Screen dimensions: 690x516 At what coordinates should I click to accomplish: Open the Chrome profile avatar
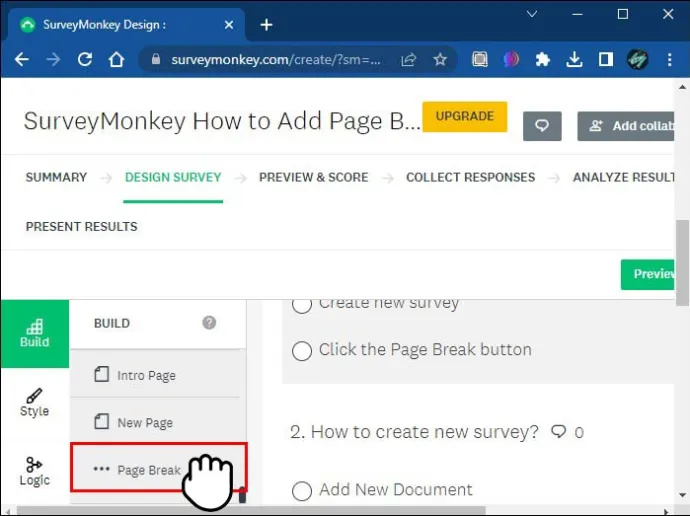click(x=637, y=59)
